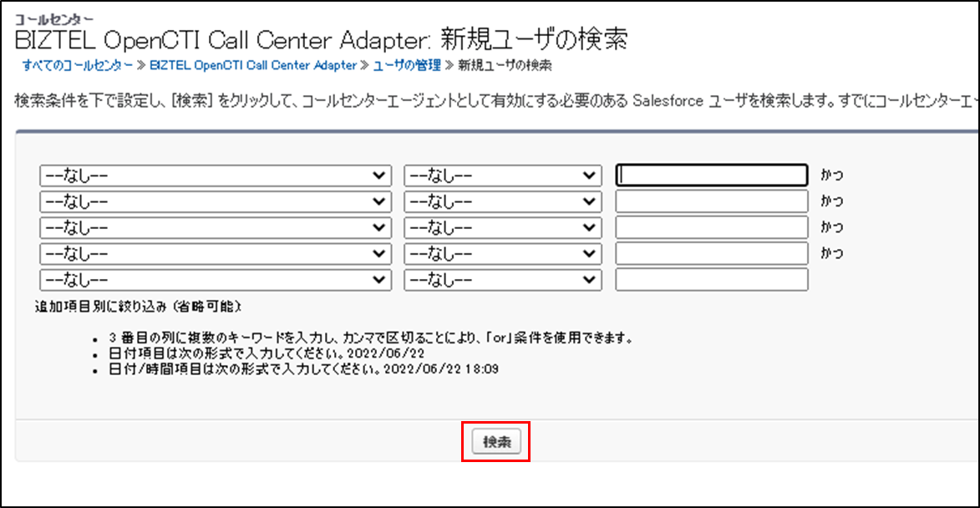
Task: Focus fourth row value input field
Action: click(x=712, y=254)
